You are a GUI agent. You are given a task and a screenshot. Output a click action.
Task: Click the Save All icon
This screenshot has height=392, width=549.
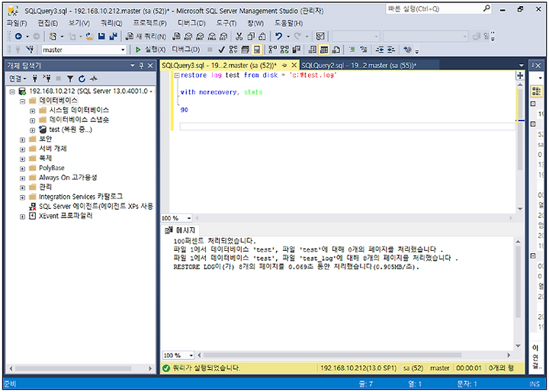click(x=113, y=36)
